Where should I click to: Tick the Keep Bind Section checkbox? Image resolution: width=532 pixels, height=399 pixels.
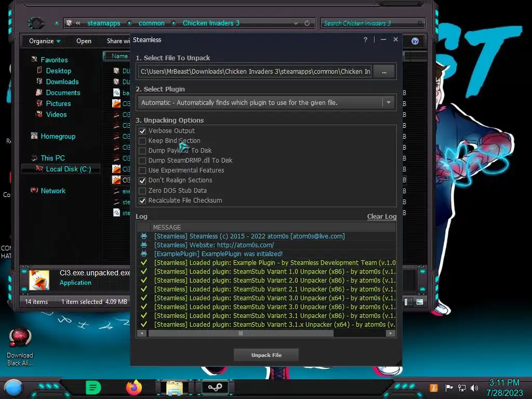coord(142,141)
